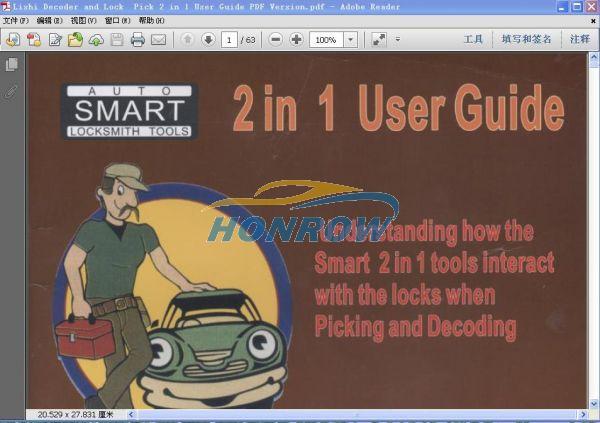Click vertical scrollbar up arrow
This screenshot has height=423, width=600.
coord(594,59)
